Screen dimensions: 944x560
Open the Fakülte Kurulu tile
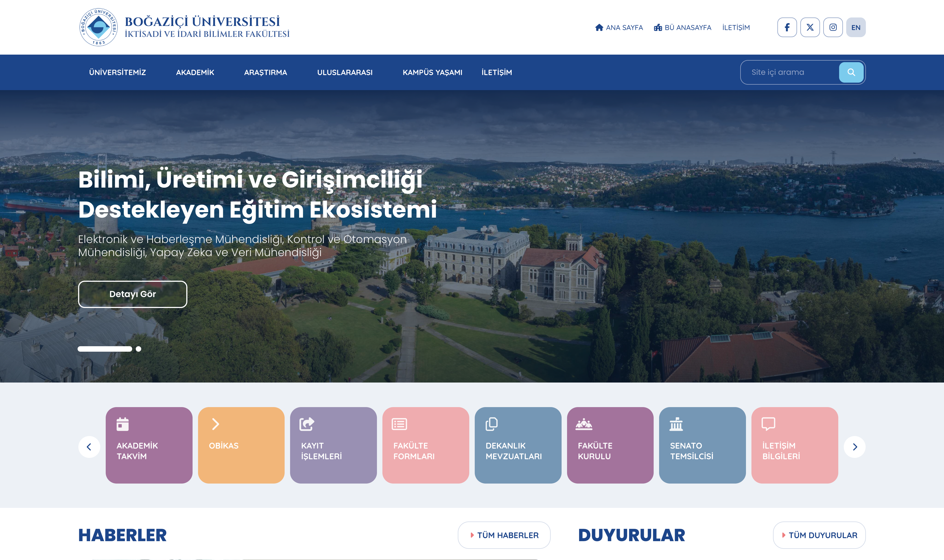[x=610, y=445]
